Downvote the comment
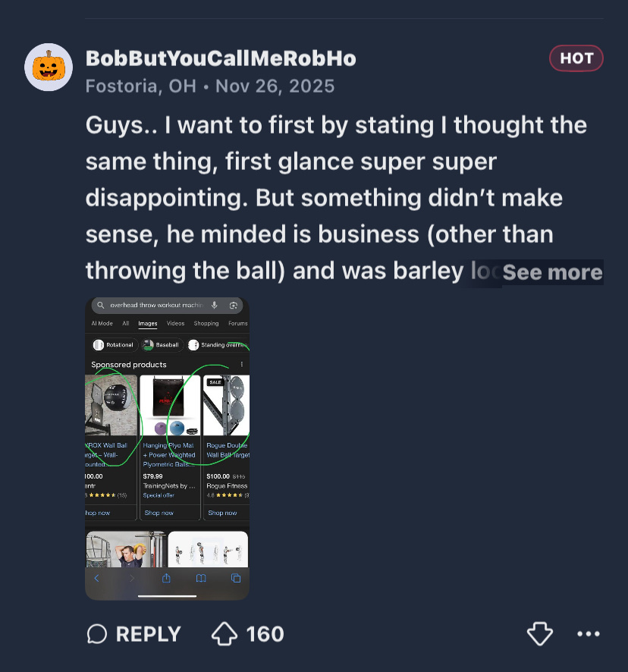 click(x=540, y=634)
